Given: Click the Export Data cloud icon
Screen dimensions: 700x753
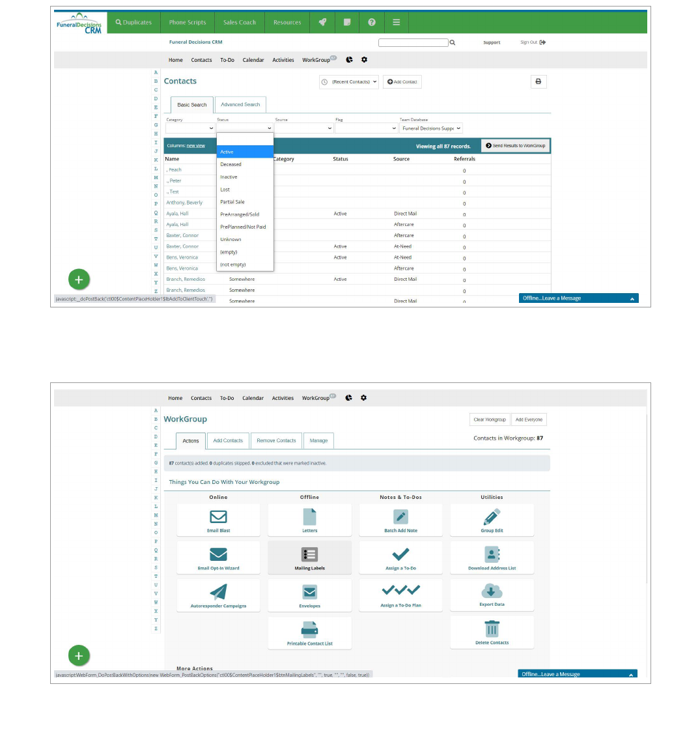Looking at the screenshot, I should 492,591.
